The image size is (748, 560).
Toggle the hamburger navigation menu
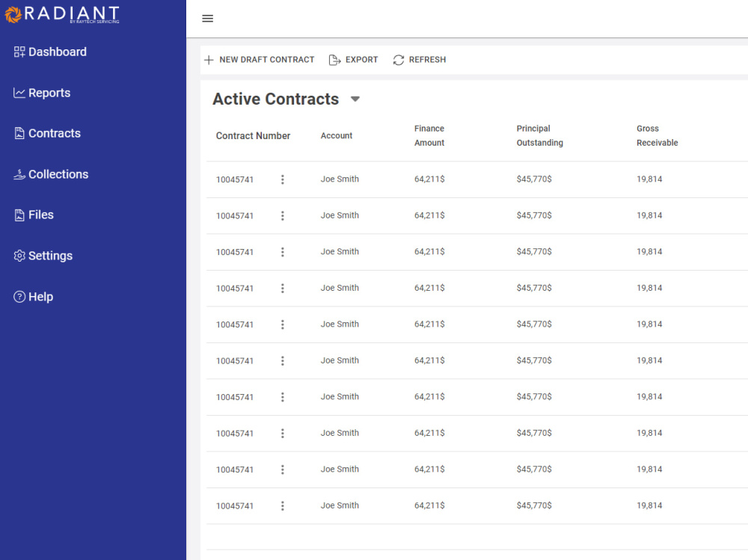(207, 19)
